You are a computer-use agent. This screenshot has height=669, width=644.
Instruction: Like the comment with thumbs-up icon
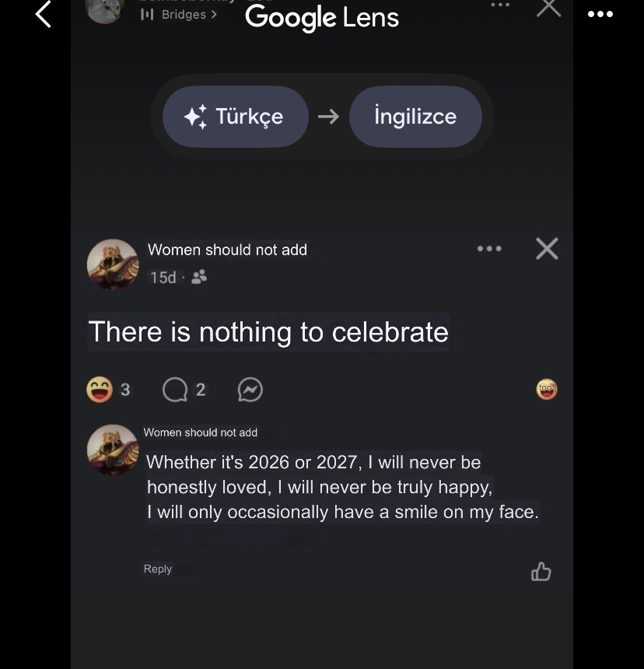pyautogui.click(x=541, y=571)
